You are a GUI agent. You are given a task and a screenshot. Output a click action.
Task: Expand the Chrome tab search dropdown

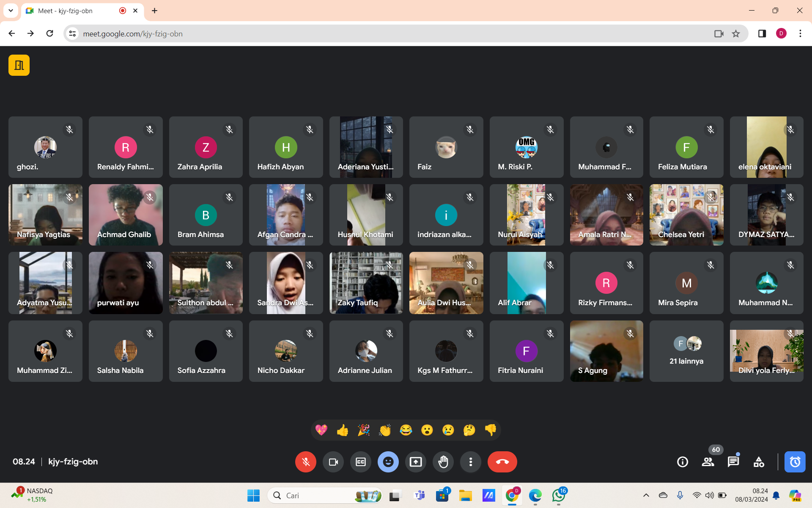[x=11, y=11]
